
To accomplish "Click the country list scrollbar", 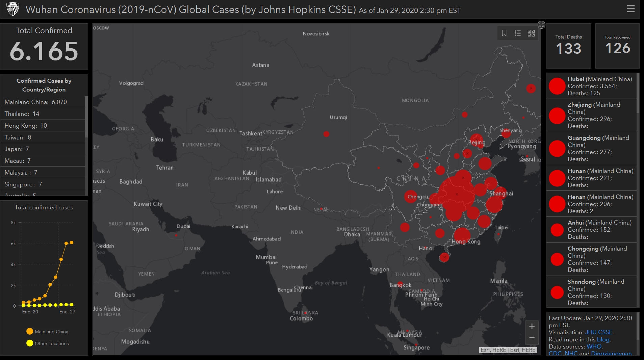I will tap(86, 117).
